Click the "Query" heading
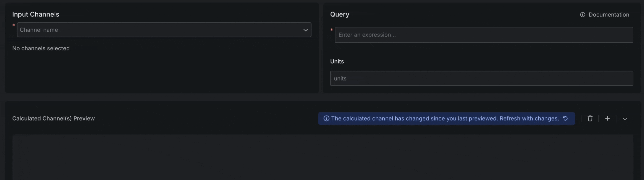 [x=340, y=14]
